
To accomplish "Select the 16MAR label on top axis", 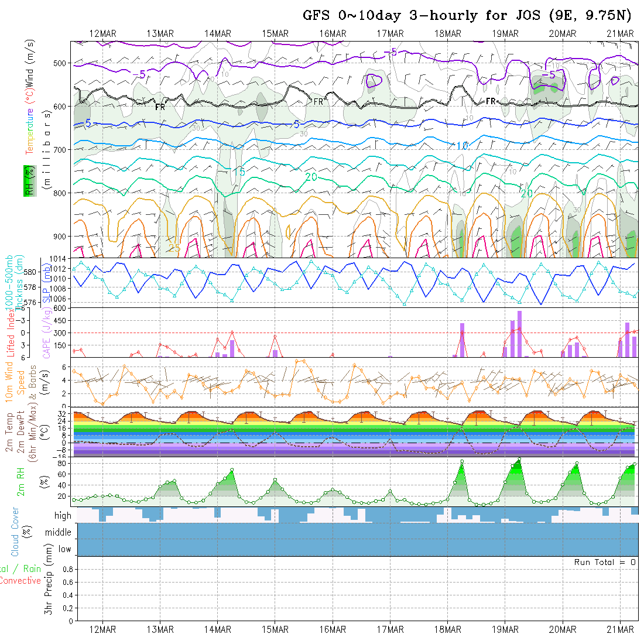I will click(x=333, y=34).
